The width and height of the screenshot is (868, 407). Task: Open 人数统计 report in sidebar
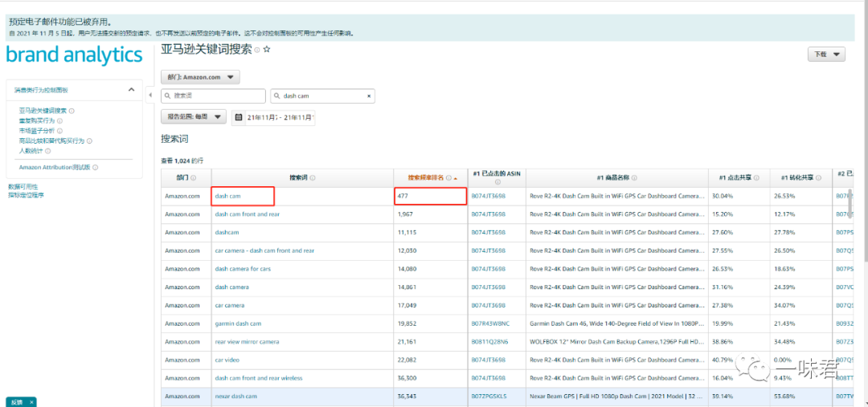point(31,151)
